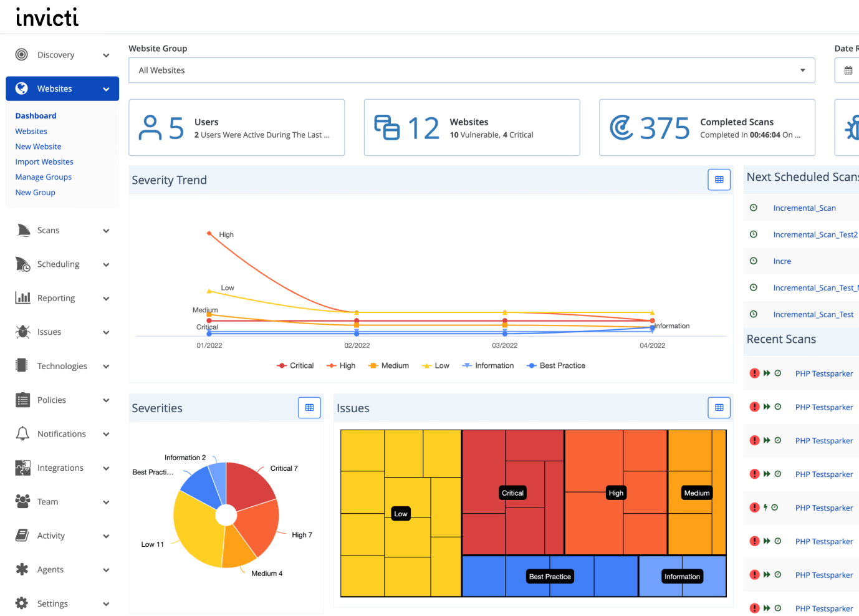Select New Website submenu item
This screenshot has height=616, width=859.
(x=39, y=147)
